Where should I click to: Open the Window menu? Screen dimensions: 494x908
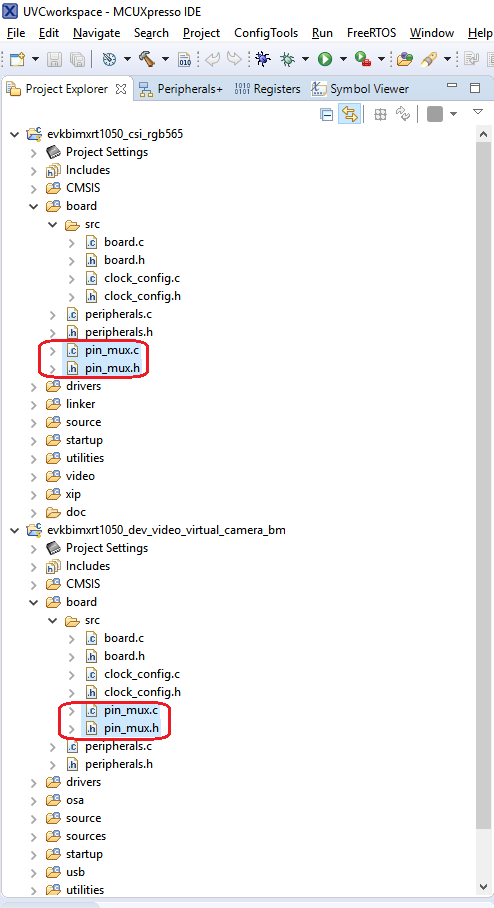[431, 33]
